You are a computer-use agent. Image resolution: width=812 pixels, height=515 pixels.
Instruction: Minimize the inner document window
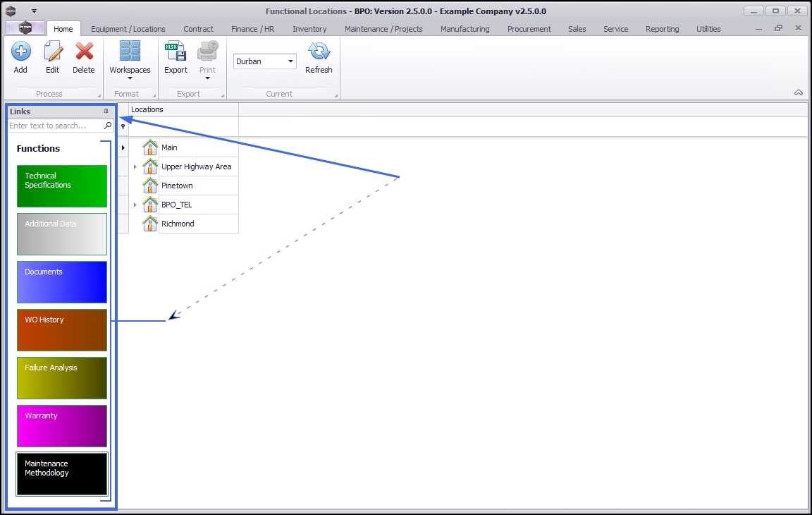coord(758,29)
